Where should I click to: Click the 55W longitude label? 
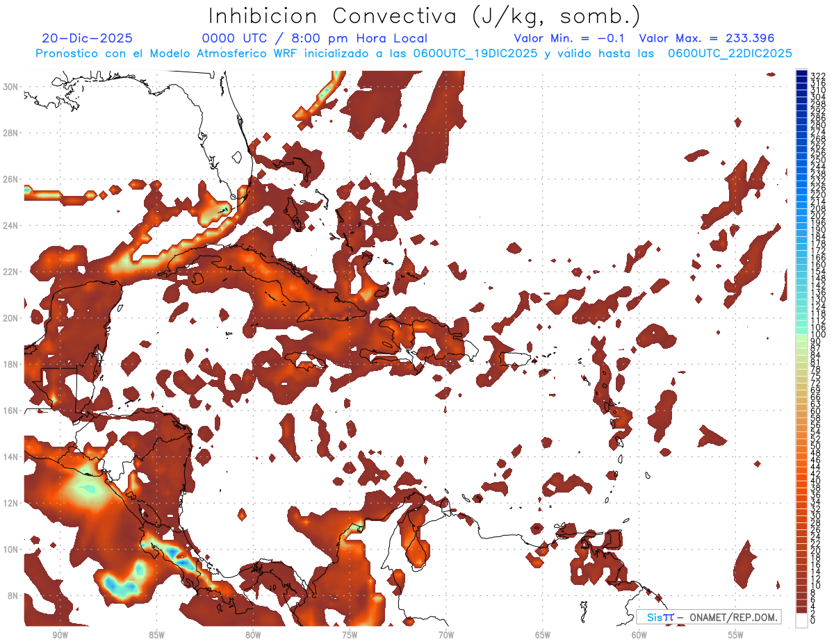click(736, 635)
